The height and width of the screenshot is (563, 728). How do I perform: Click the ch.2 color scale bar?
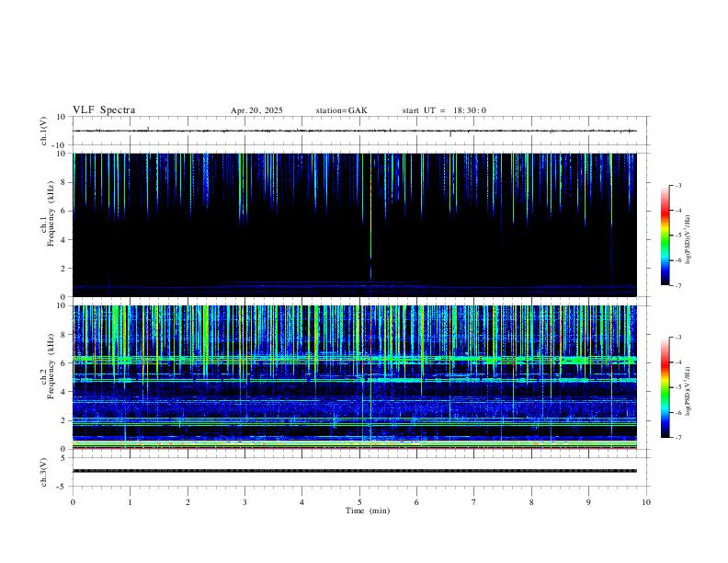(x=665, y=387)
